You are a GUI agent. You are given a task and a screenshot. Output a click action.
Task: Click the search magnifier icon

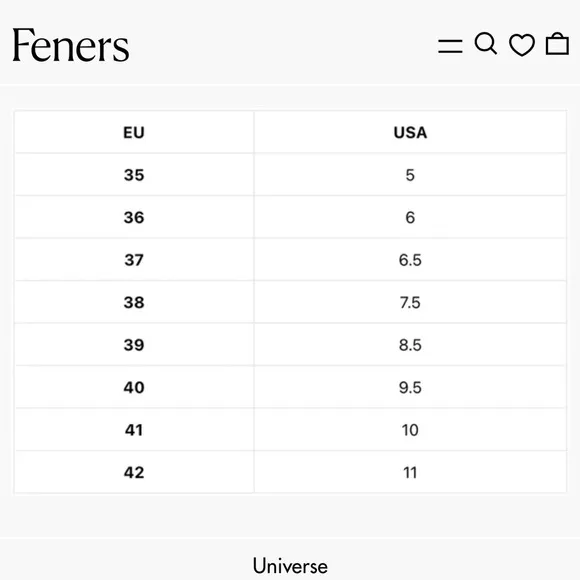pos(486,44)
